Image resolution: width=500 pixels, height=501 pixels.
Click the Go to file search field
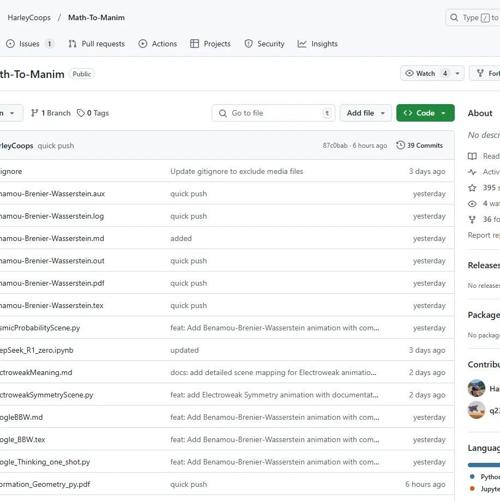click(273, 113)
